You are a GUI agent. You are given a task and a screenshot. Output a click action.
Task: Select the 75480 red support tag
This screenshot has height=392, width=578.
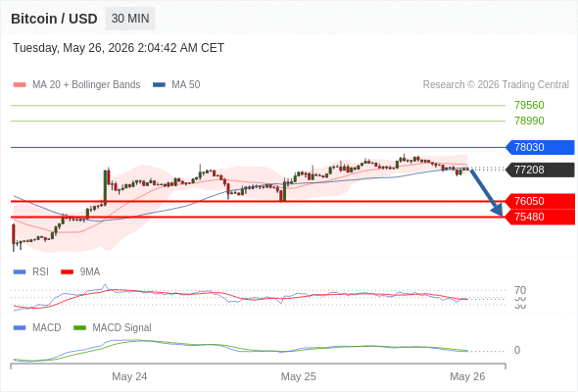540,217
